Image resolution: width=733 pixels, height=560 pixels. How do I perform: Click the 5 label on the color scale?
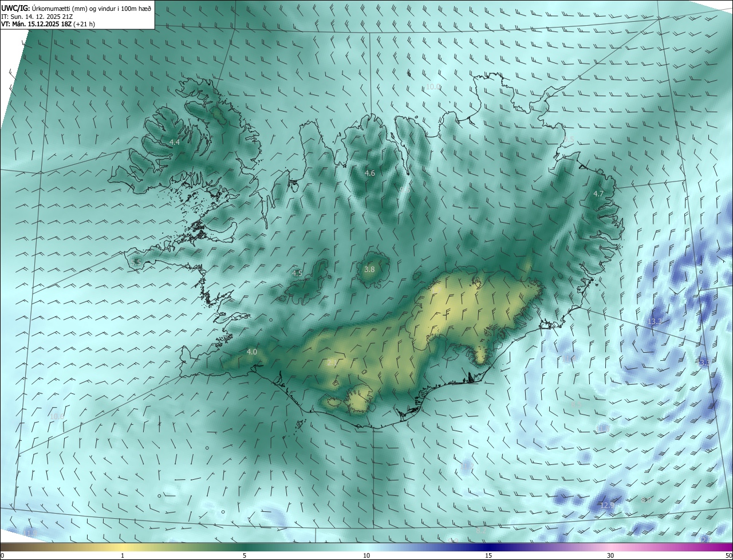pyautogui.click(x=245, y=555)
